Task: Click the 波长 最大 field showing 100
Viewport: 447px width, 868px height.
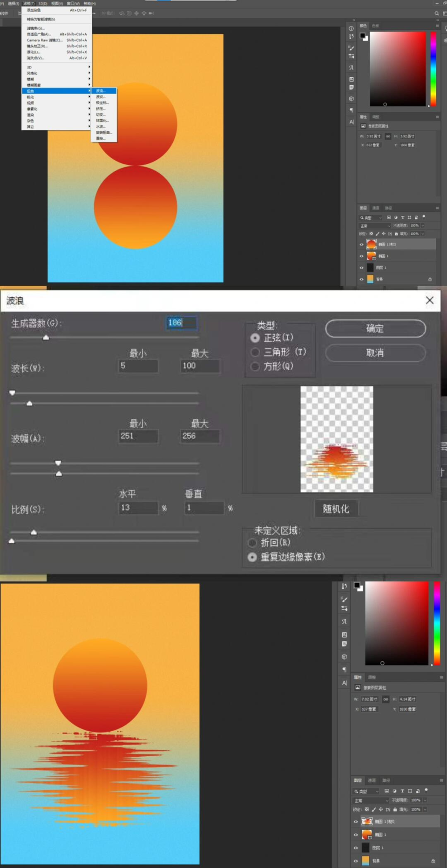Action: point(200,366)
